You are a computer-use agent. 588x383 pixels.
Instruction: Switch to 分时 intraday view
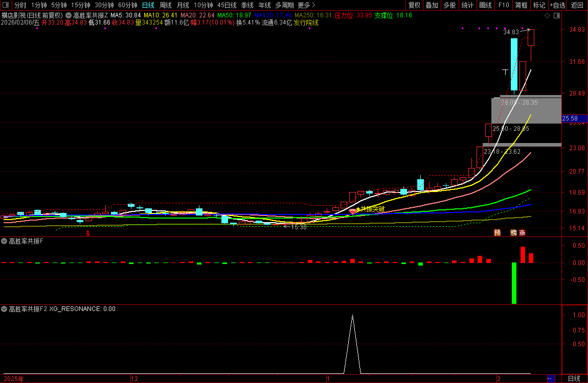point(20,5)
